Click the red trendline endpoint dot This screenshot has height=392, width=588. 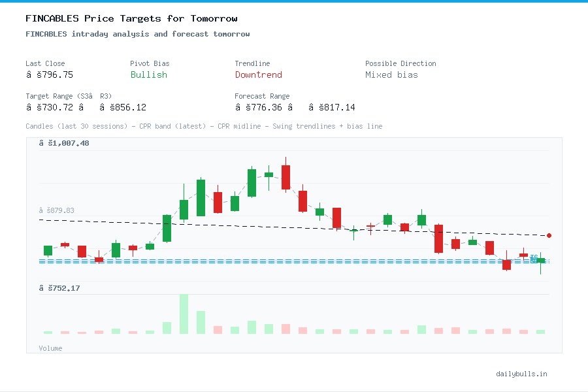[549, 234]
